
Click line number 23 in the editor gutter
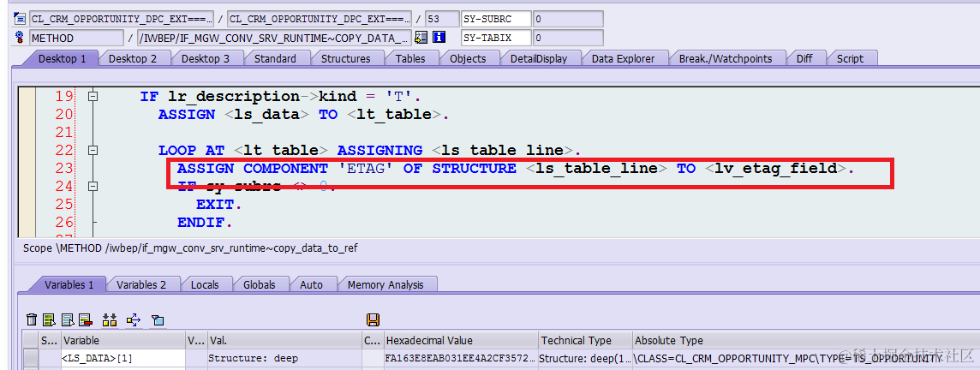point(64,169)
